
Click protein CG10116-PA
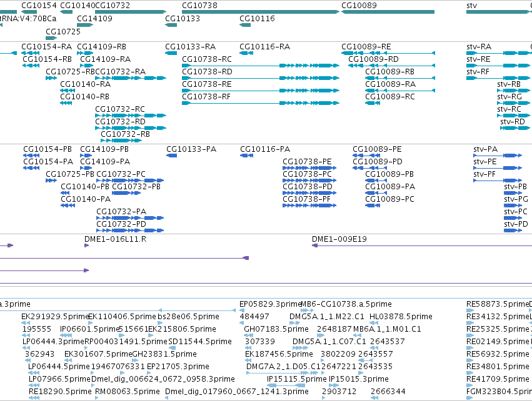point(265,149)
